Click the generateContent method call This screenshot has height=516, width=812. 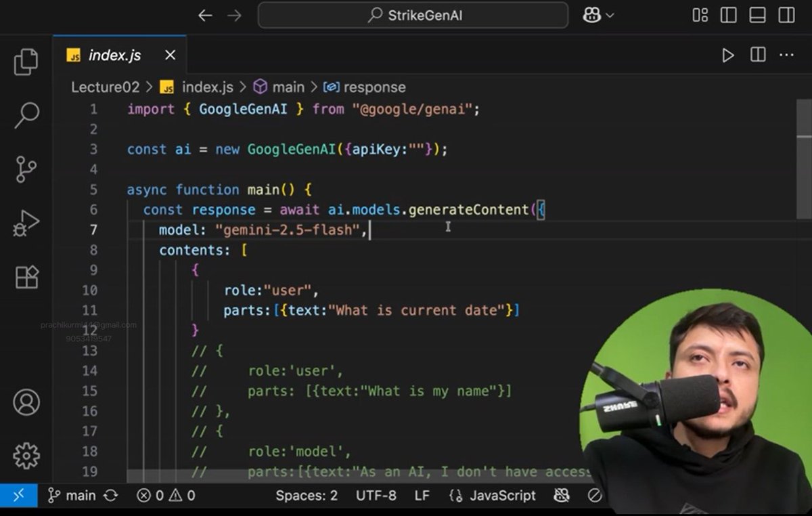pos(470,210)
